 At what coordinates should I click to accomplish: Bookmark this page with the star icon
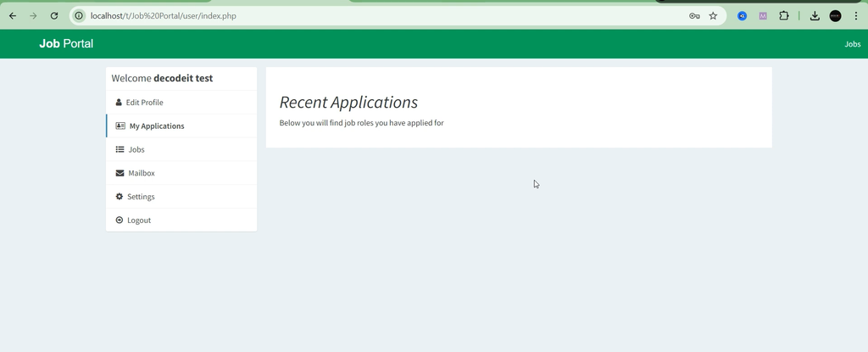[x=713, y=16]
